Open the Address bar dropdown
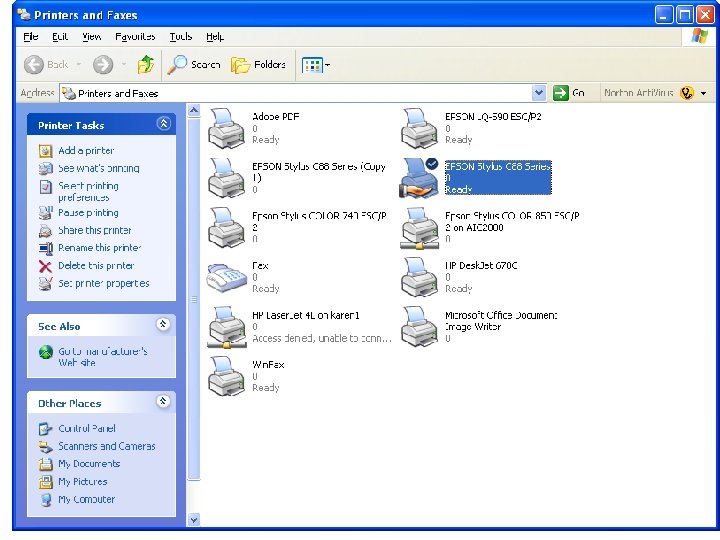This screenshot has height=540, width=720. click(x=539, y=93)
